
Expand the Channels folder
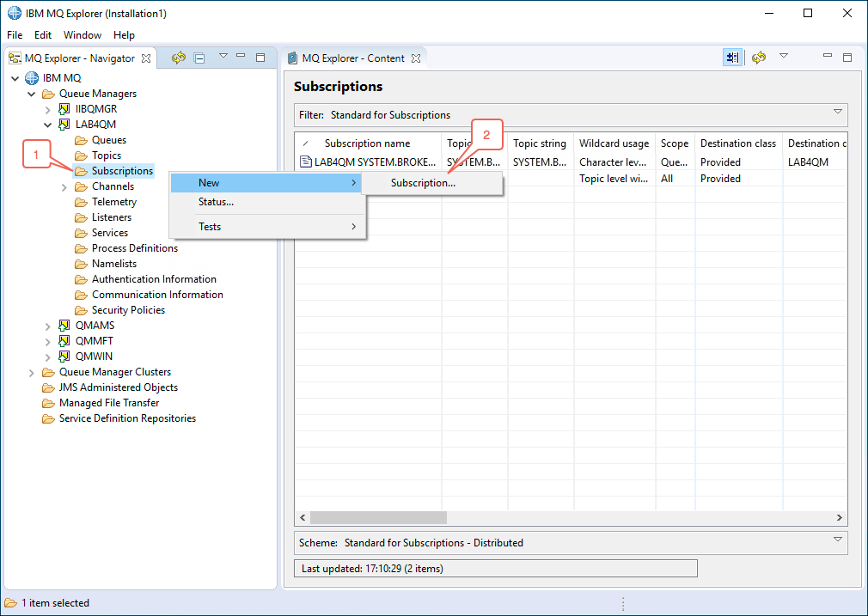[x=64, y=187]
